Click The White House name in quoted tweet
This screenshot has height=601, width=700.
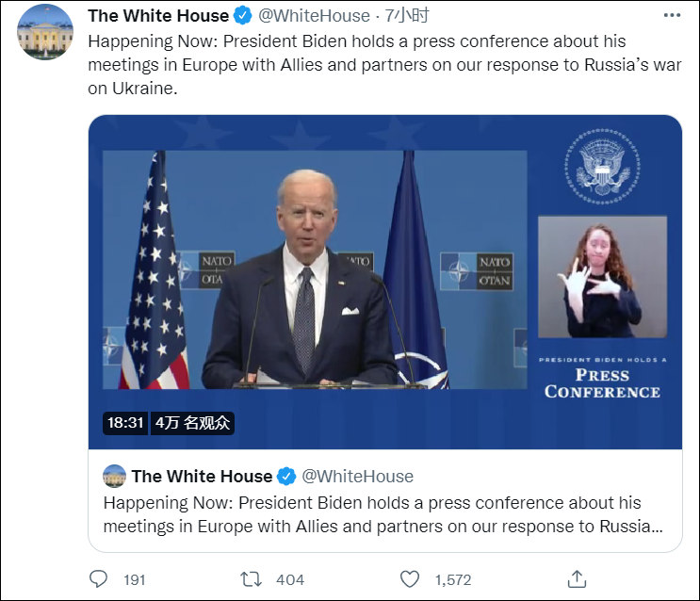click(202, 476)
